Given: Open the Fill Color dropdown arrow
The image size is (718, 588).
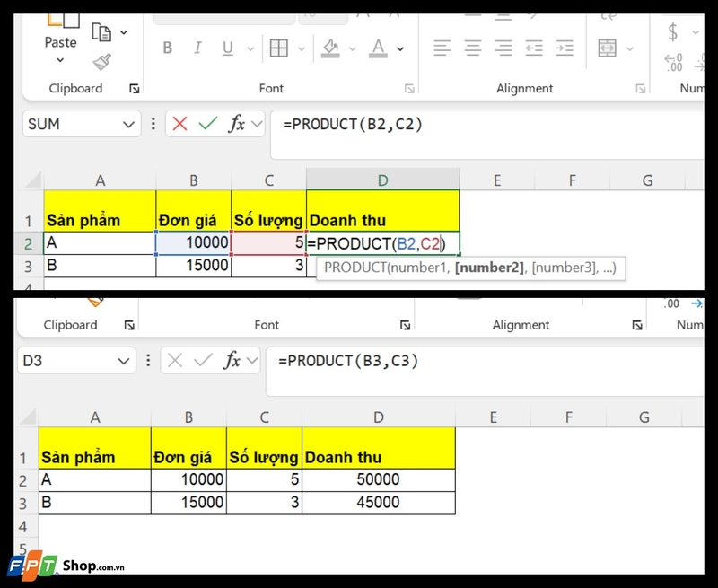Looking at the screenshot, I should click(x=352, y=49).
